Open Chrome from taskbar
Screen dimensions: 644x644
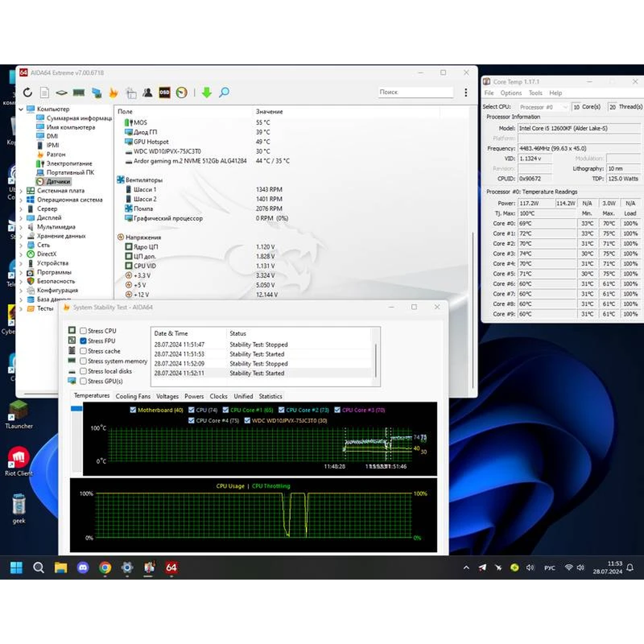(x=105, y=567)
